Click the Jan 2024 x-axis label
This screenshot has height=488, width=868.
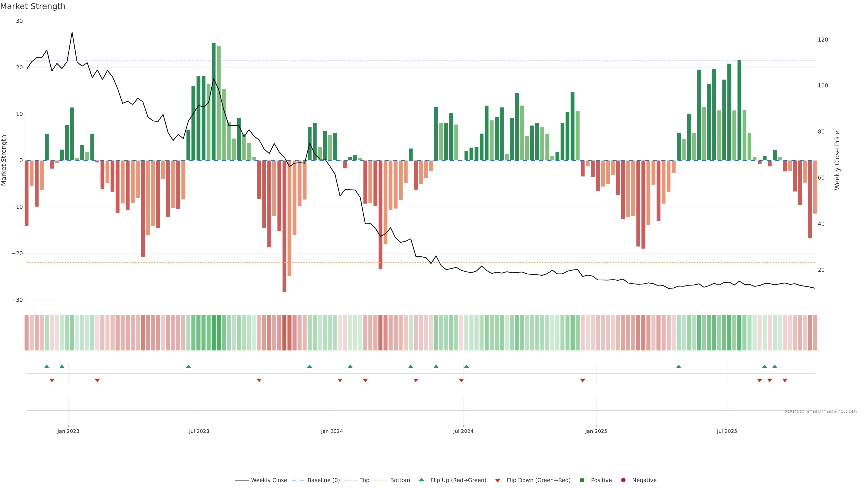(332, 431)
